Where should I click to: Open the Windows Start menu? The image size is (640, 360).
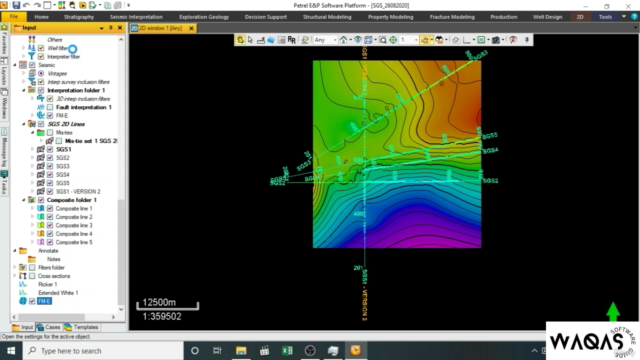(11, 351)
